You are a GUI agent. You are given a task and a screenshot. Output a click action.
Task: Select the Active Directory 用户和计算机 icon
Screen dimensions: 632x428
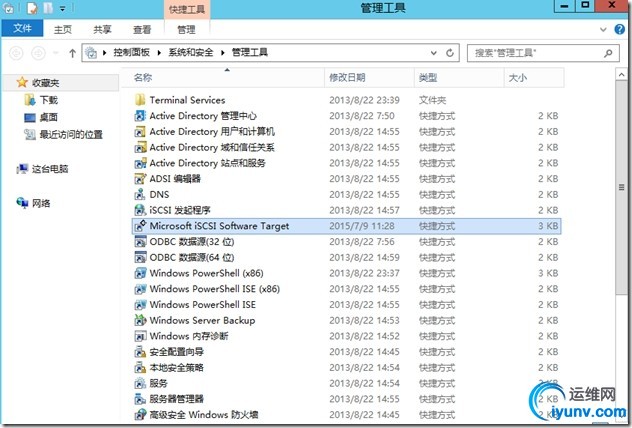[140, 131]
